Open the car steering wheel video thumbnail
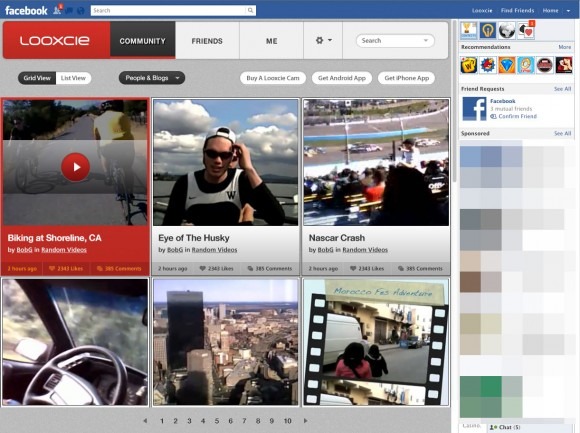 pos(75,342)
